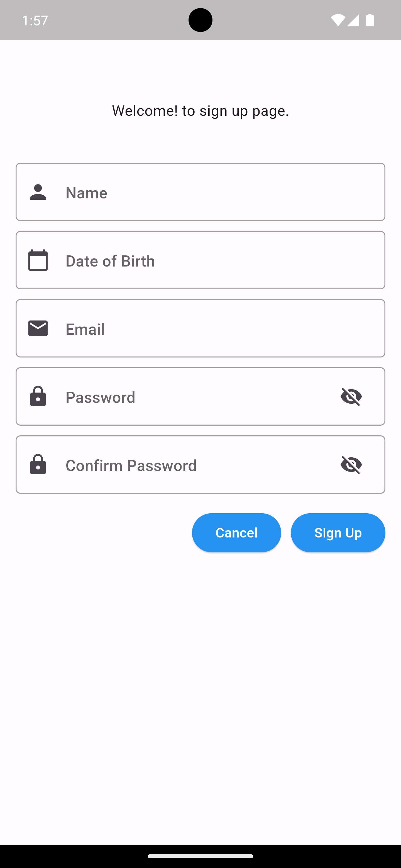Tap the Wi-Fi icon in status bar

pos(338,20)
